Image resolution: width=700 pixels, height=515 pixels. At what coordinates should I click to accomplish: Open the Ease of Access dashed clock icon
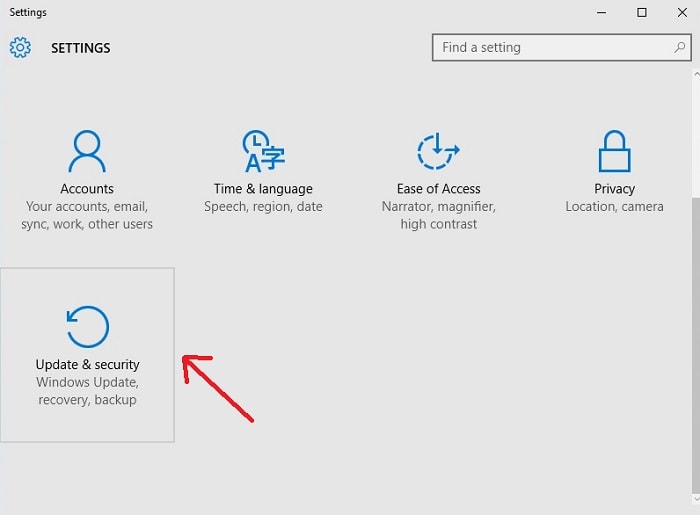438,151
